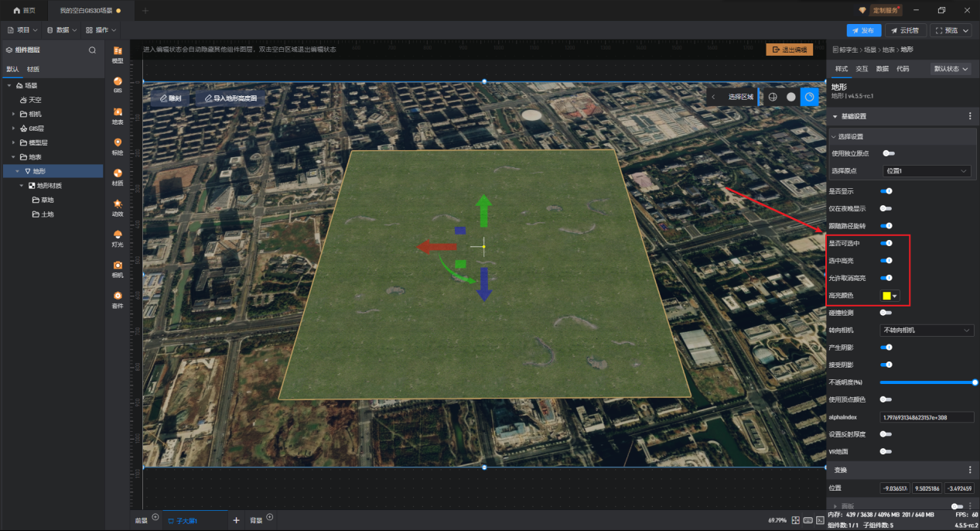Click the alphaIndex input field
This screenshot has width=980, height=531.
click(927, 417)
